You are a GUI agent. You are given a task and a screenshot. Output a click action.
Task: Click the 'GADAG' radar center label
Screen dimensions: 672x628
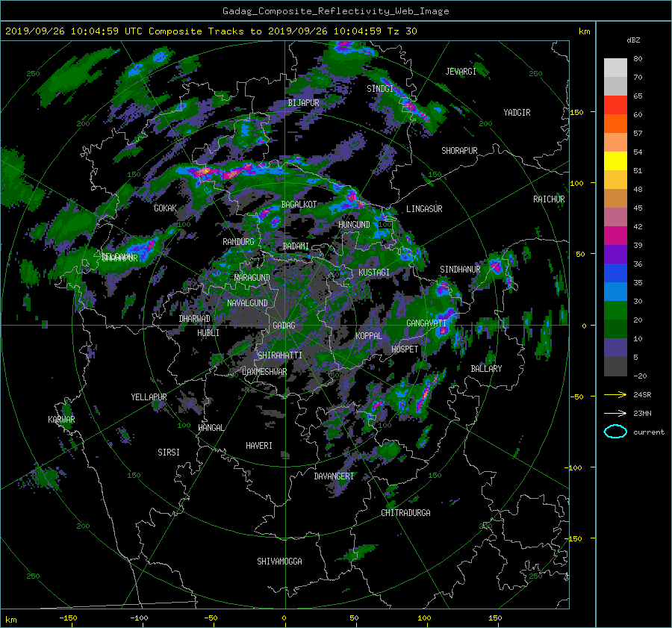[x=284, y=326]
